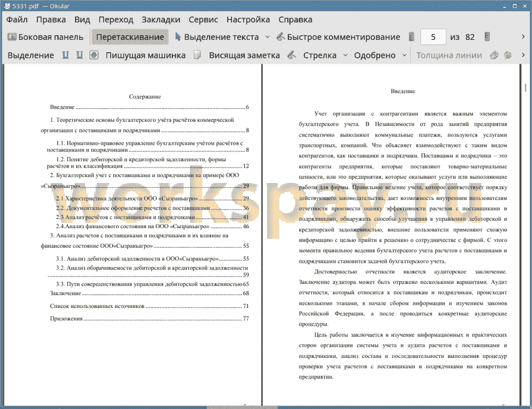Click contents entry '1.1. Нормативно-правовое управление'
Screen dimensions: 532x409
pyautogui.click(x=148, y=146)
